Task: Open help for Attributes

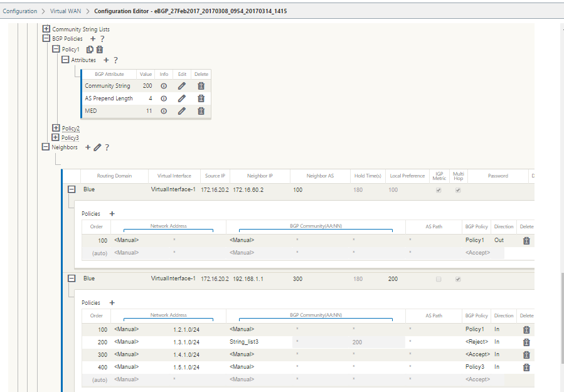Action: click(x=115, y=60)
